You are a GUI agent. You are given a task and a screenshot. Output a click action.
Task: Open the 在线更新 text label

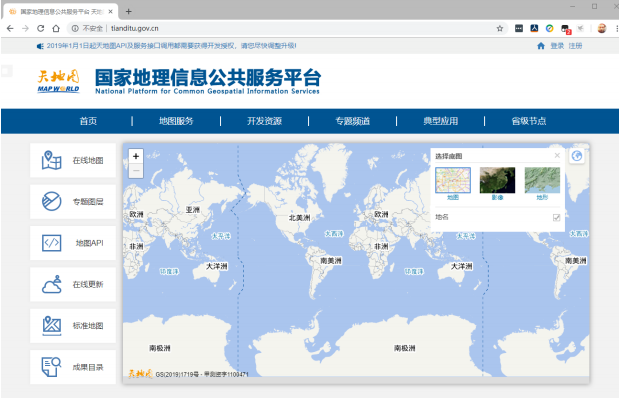(88, 285)
